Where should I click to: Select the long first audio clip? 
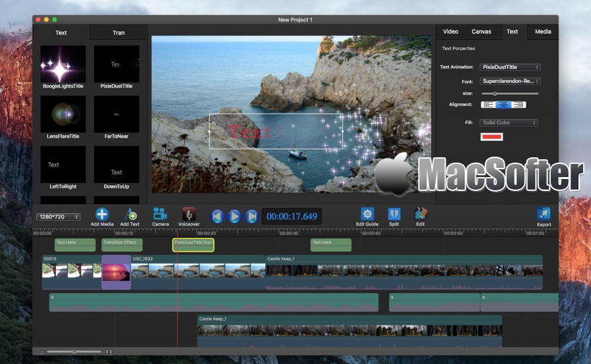point(214,303)
